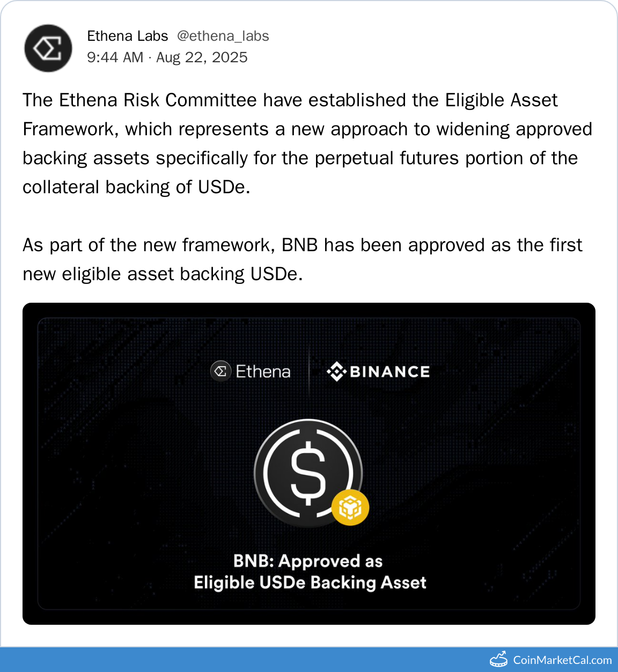The width and height of the screenshot is (618, 672).
Task: Click the CoinMarketCal logo icon
Action: click(x=499, y=660)
